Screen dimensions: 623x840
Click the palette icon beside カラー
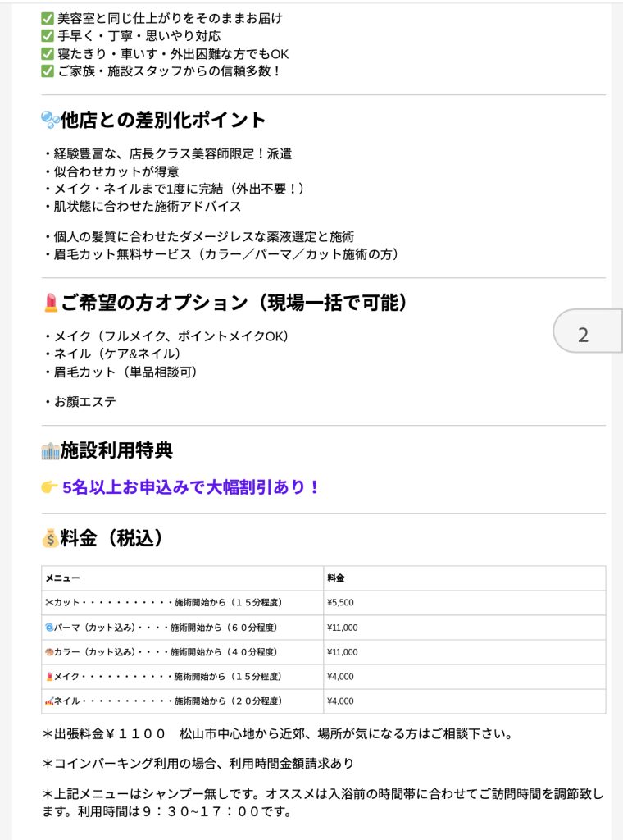48,652
